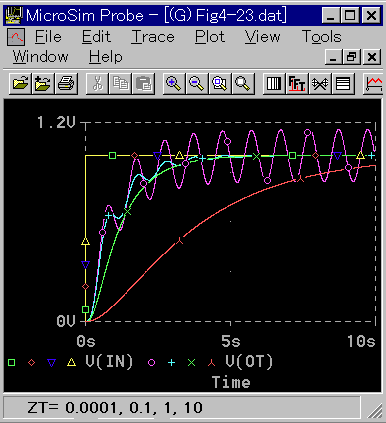Click the red diamond legend marker
The width and height of the screenshot is (386, 423).
[x=31, y=362]
